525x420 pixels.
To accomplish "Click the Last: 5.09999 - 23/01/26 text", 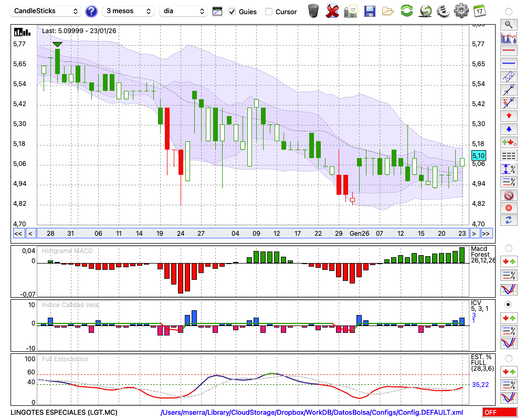I will point(79,31).
